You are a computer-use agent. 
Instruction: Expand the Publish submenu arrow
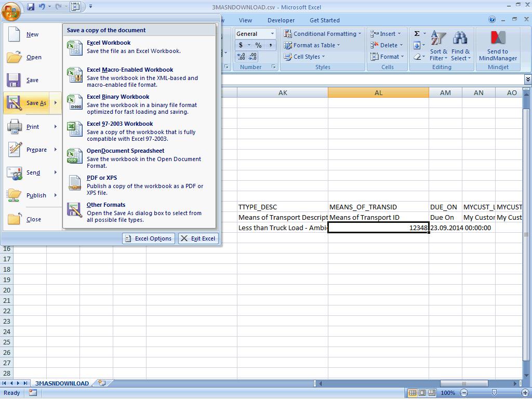(x=55, y=195)
